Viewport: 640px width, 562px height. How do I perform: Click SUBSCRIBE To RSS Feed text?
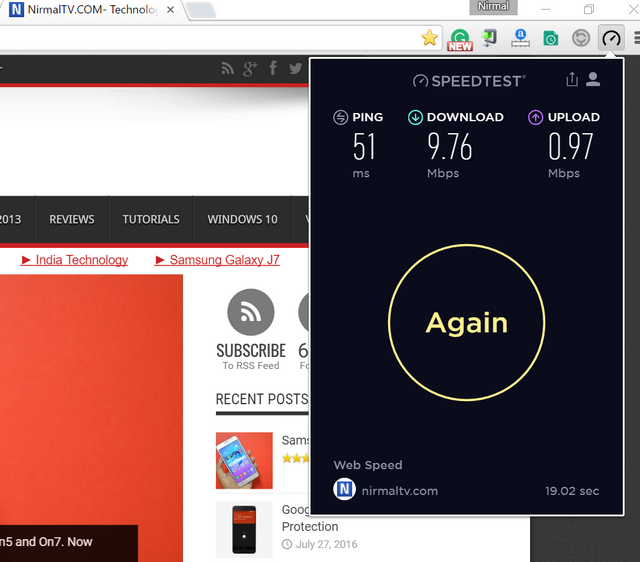(x=251, y=356)
